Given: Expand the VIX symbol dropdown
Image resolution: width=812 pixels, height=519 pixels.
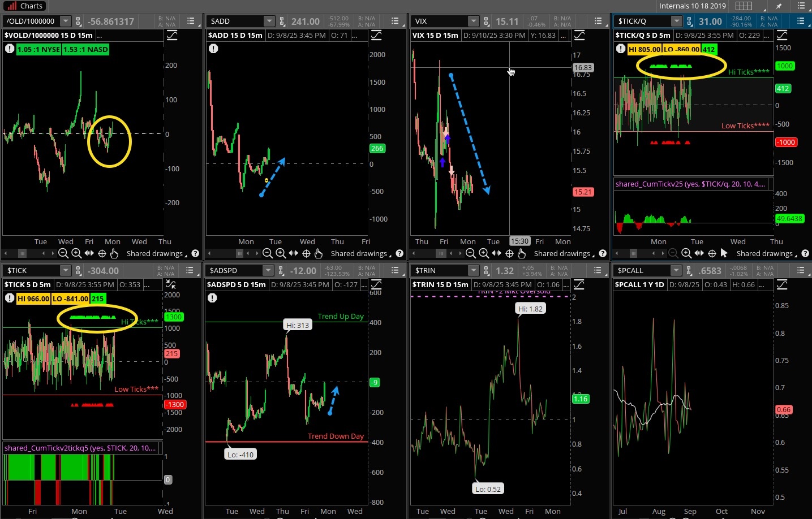Looking at the screenshot, I should pyautogui.click(x=473, y=21).
